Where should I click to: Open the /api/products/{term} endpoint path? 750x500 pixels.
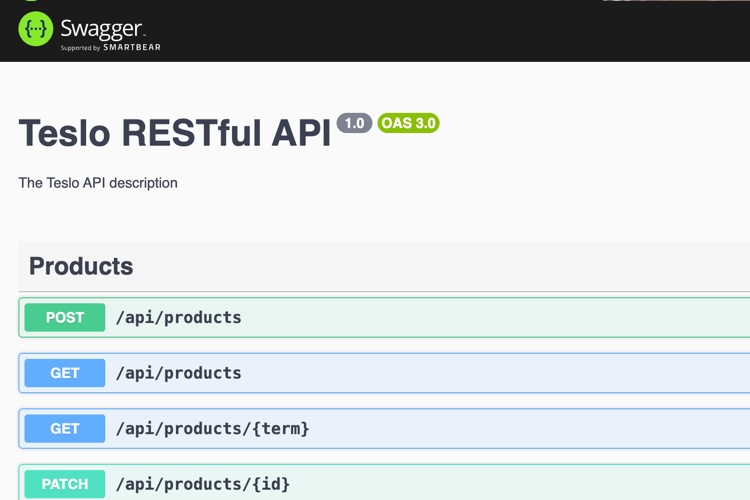tap(213, 428)
